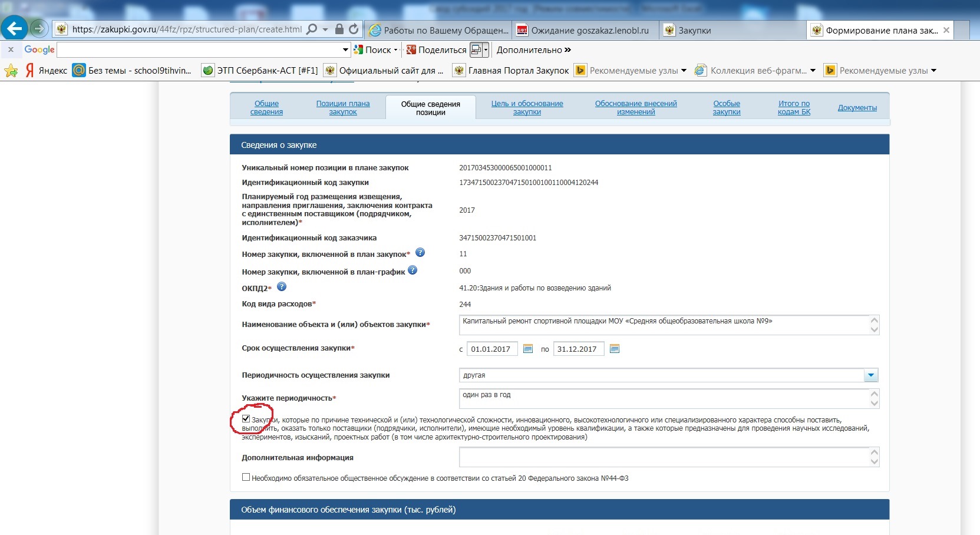The width and height of the screenshot is (980, 535).
Task: Open the Документы tab
Action: pyautogui.click(x=857, y=108)
